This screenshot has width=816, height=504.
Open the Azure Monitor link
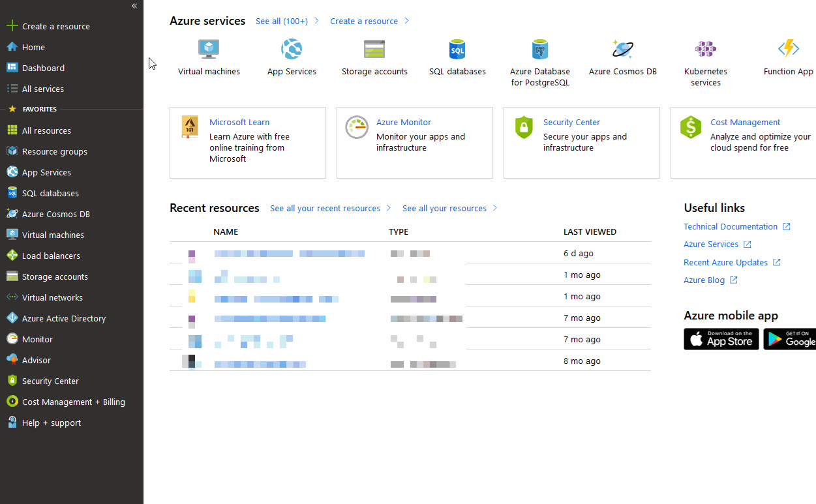point(403,123)
